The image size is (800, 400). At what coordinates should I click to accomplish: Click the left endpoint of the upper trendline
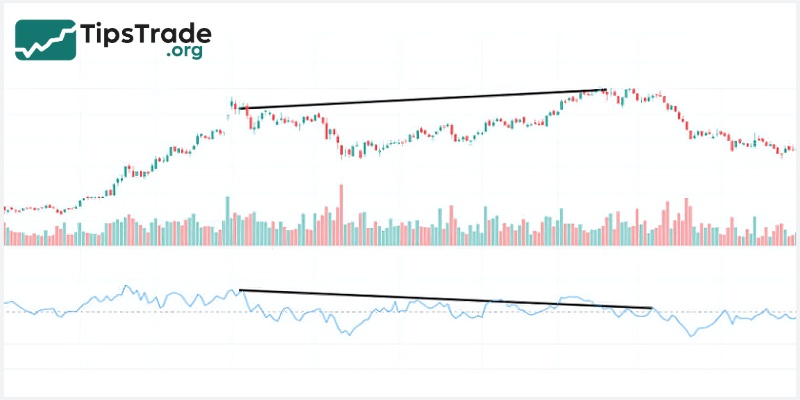click(242, 108)
